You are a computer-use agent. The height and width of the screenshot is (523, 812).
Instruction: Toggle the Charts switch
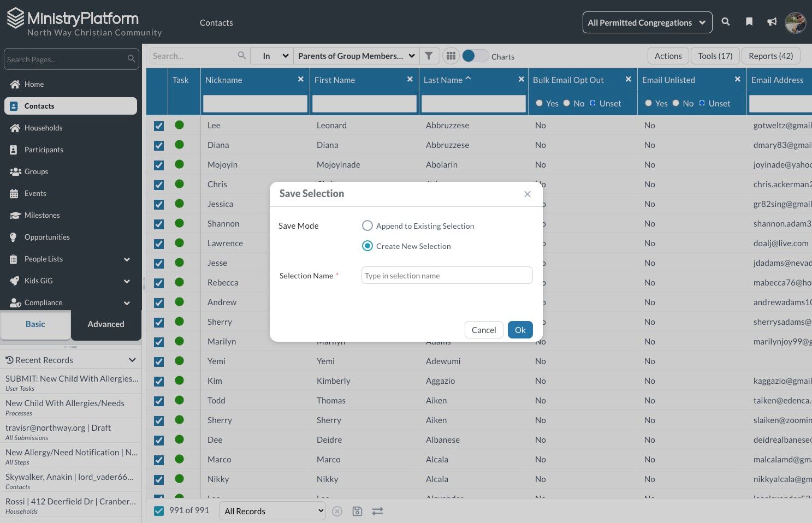tap(475, 56)
